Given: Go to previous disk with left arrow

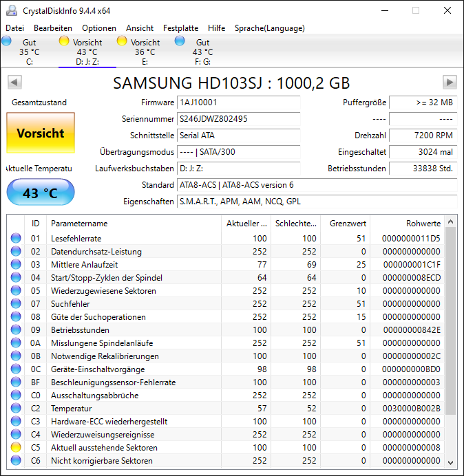Looking at the screenshot, I should coord(14,82).
